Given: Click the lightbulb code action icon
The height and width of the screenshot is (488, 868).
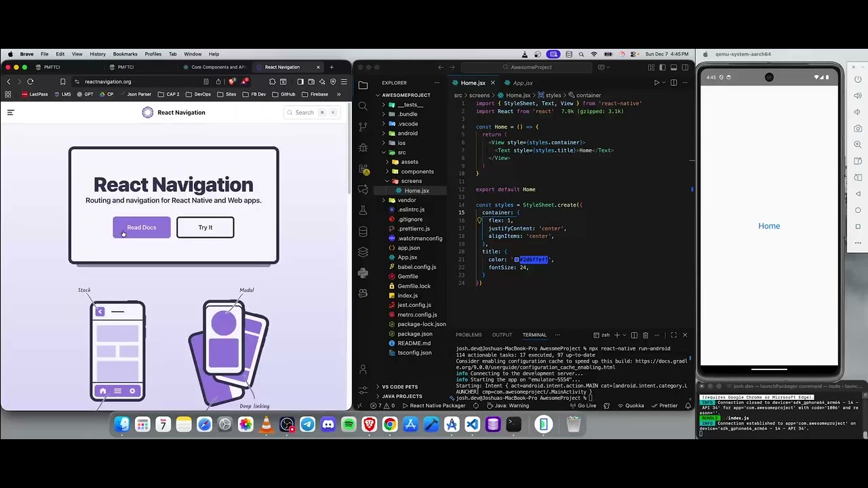Looking at the screenshot, I should click(479, 220).
